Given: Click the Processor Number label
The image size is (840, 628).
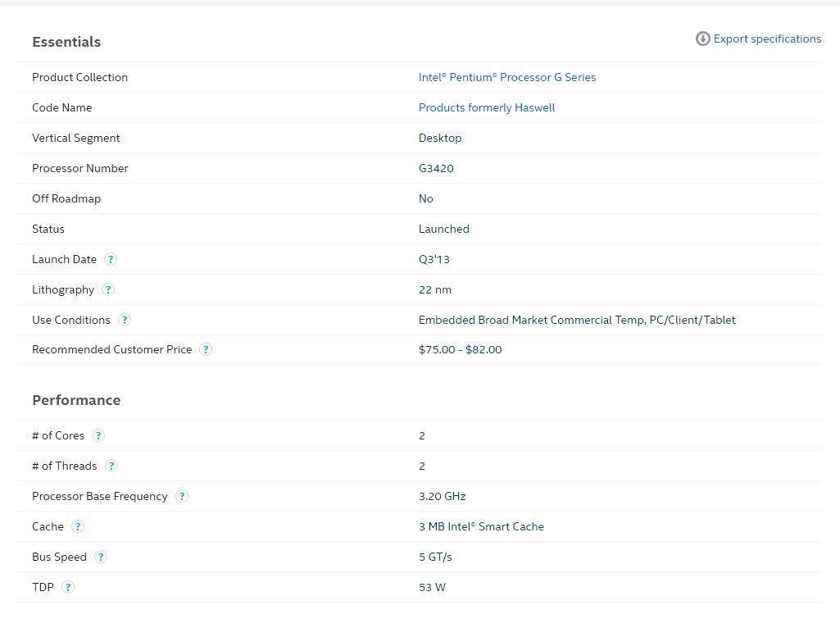Looking at the screenshot, I should point(79,168).
